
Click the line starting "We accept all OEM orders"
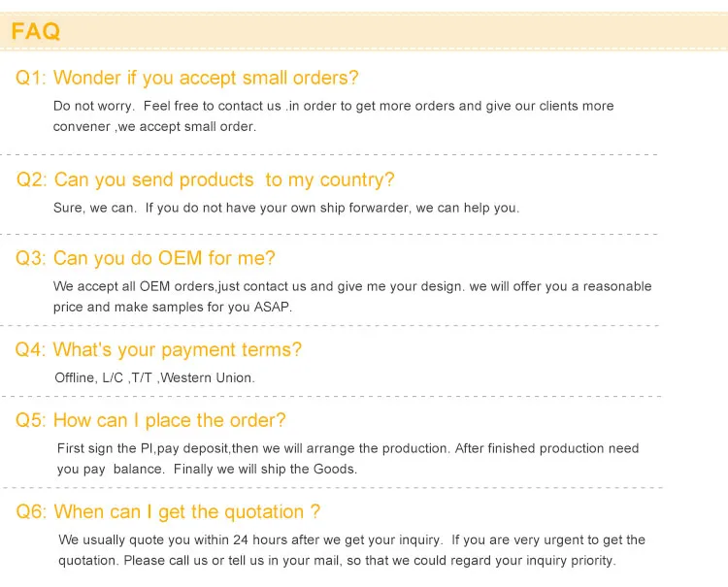[352, 286]
